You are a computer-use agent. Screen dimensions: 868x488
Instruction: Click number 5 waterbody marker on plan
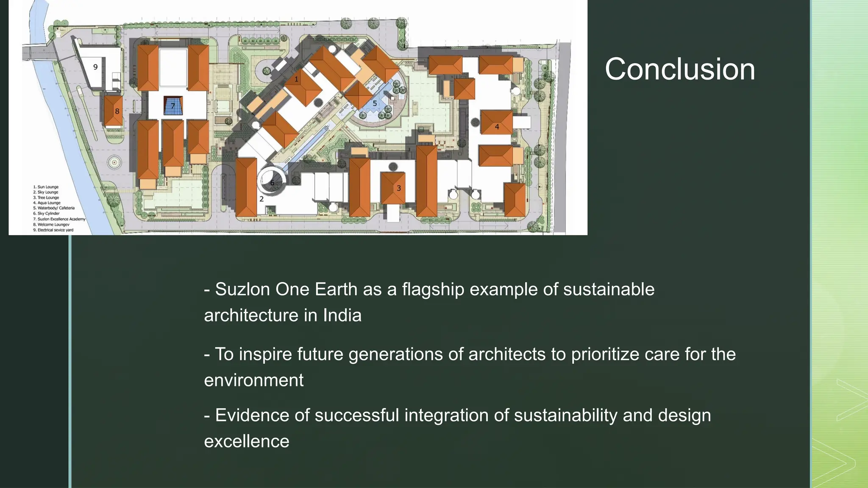(375, 103)
